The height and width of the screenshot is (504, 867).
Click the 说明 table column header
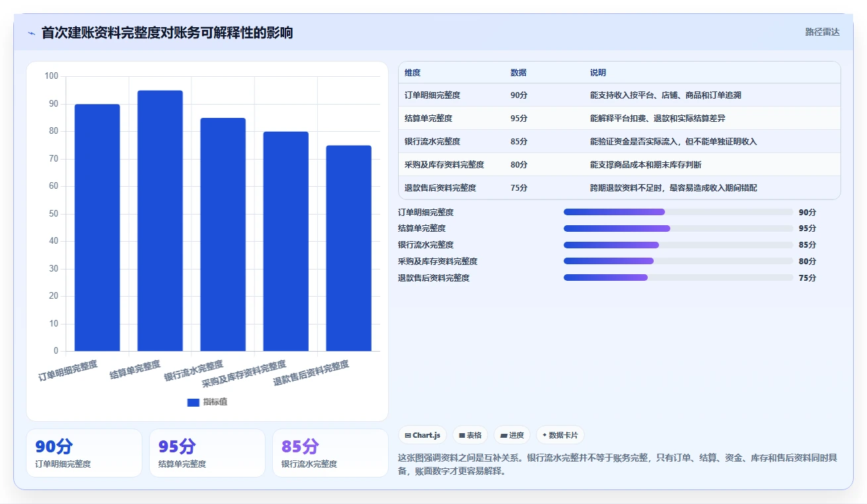click(x=598, y=73)
